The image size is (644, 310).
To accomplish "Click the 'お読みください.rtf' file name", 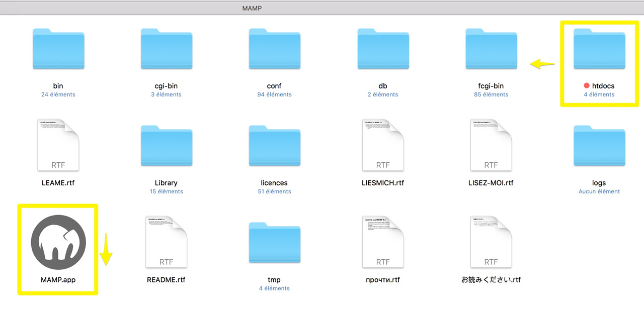I will (x=491, y=280).
